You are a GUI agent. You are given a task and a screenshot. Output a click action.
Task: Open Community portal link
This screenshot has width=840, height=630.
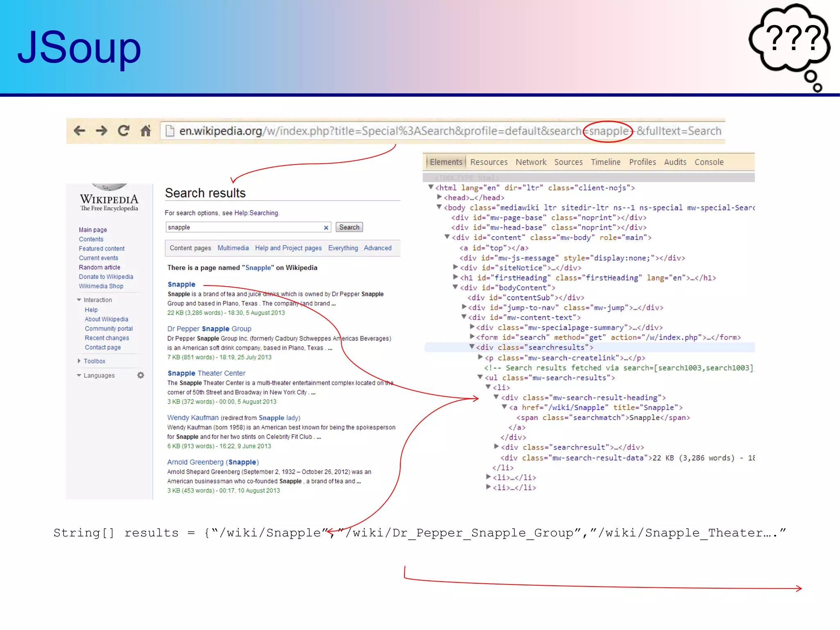[109, 329]
